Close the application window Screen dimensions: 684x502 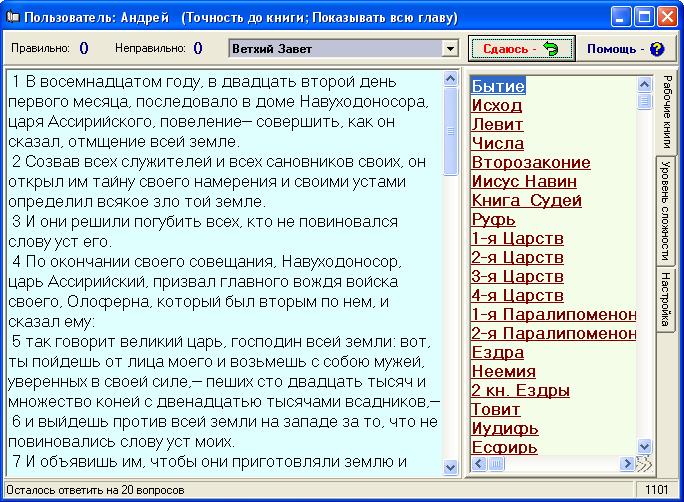tap(667, 17)
